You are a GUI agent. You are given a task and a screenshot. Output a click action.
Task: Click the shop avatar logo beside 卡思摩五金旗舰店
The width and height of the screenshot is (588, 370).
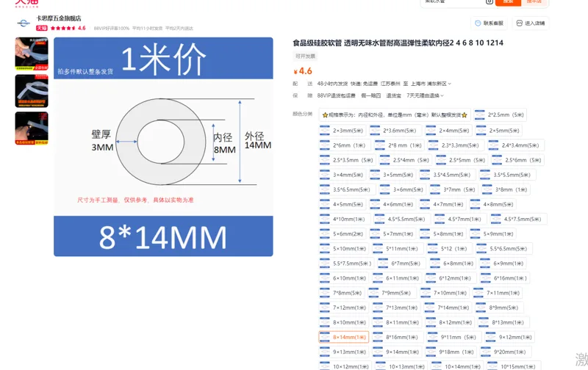tap(24, 23)
